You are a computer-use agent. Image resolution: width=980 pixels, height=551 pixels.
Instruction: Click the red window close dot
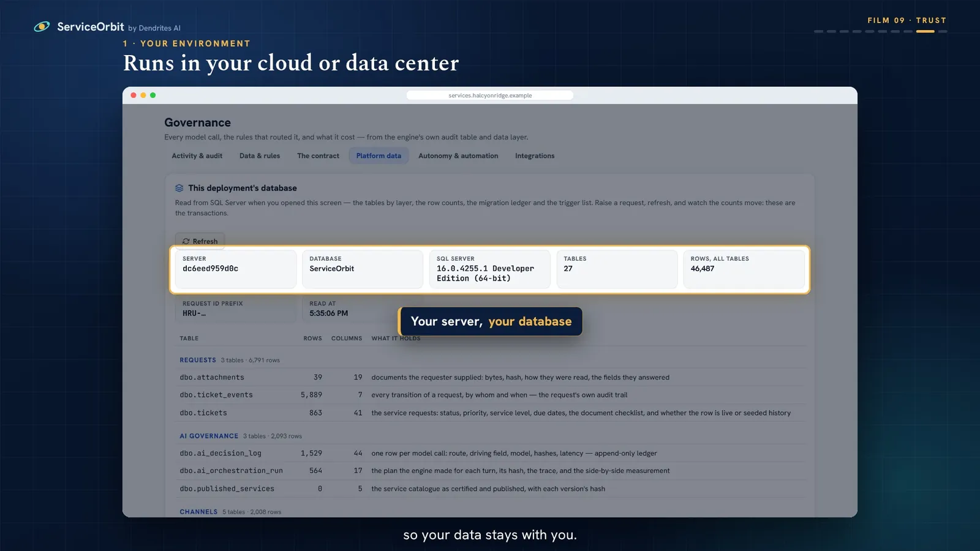(134, 95)
